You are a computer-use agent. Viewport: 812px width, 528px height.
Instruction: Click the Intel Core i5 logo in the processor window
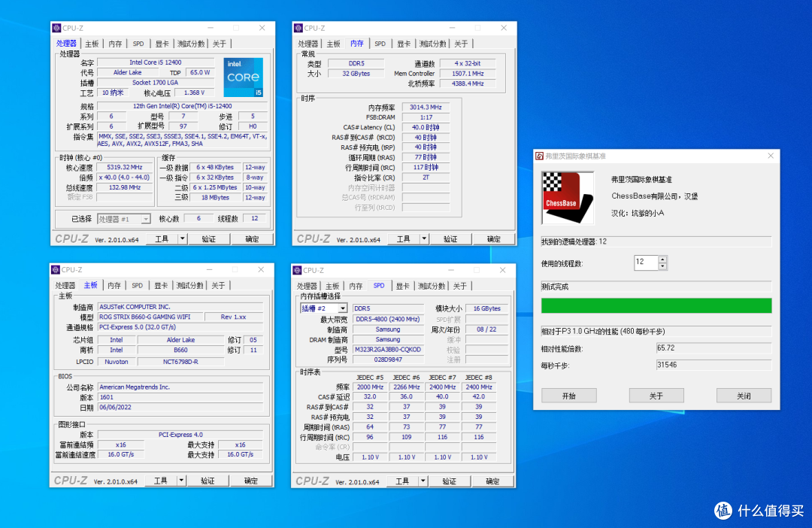(244, 77)
